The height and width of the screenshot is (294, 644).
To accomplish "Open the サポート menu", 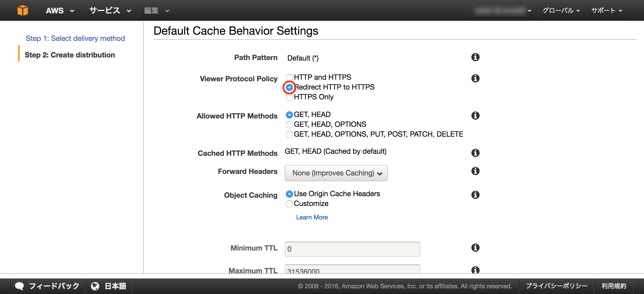I will tap(606, 11).
